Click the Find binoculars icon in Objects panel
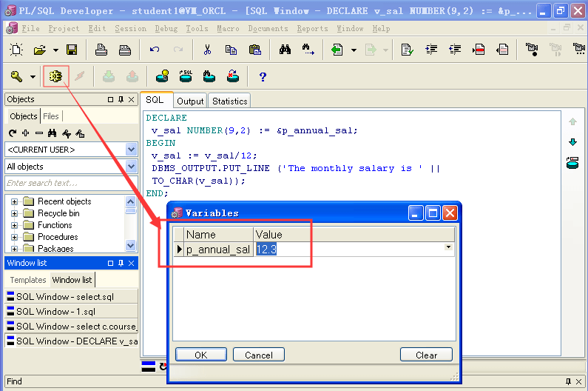Image resolution: width=588 pixels, height=391 pixels. tap(52, 133)
